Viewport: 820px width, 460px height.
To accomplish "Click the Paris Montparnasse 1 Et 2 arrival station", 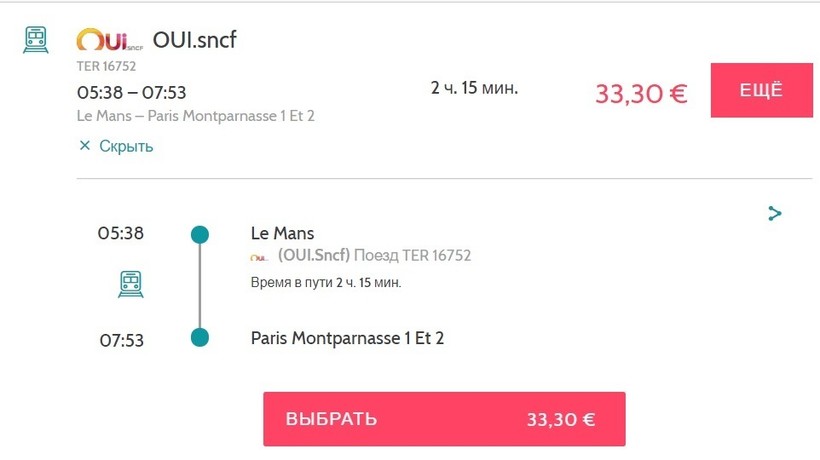I will click(x=347, y=338).
